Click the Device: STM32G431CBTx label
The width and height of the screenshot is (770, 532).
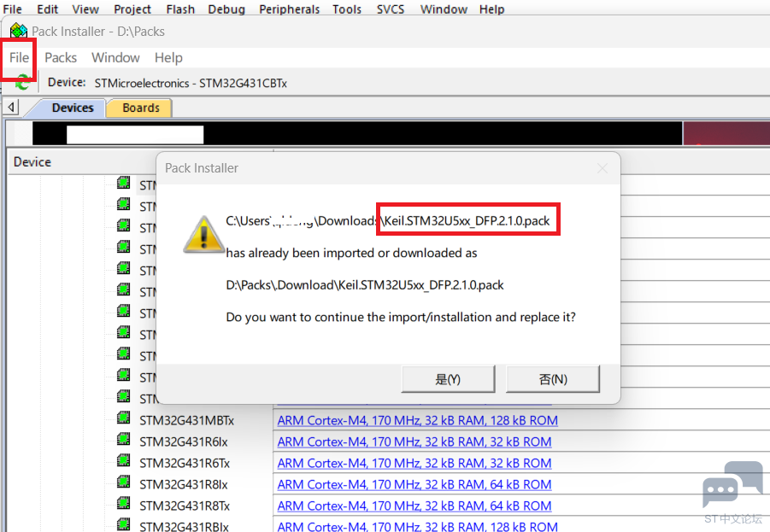point(168,83)
